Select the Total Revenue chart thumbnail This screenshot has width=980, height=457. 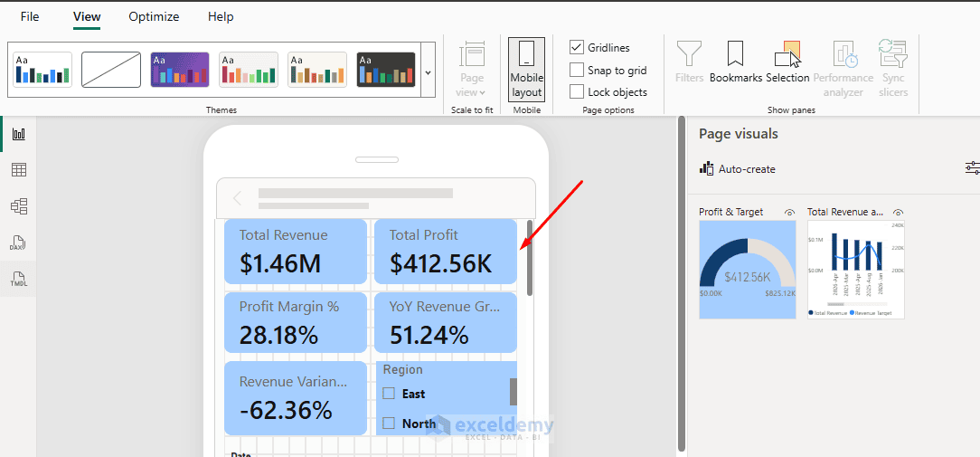[x=856, y=269]
